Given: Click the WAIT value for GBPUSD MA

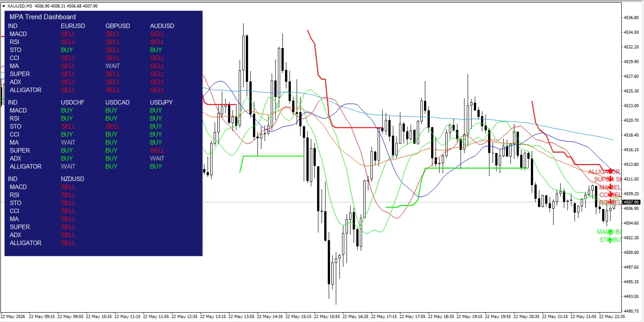Looking at the screenshot, I should (x=113, y=66).
